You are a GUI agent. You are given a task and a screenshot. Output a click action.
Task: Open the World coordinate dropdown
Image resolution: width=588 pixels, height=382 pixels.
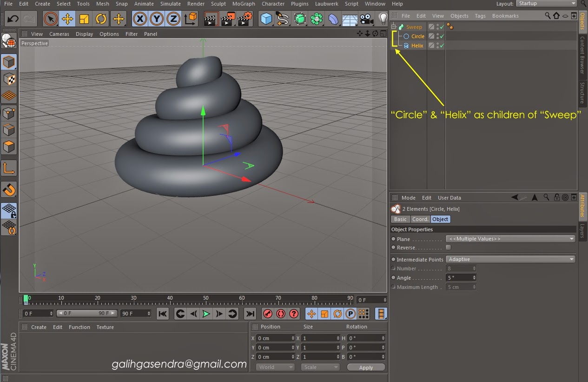(x=275, y=367)
